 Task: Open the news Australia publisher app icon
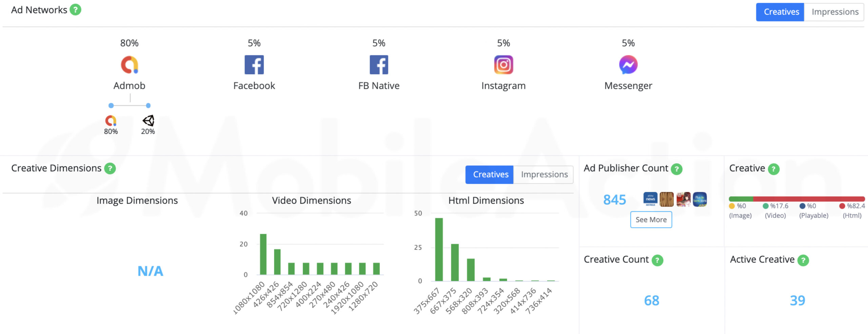(x=650, y=199)
